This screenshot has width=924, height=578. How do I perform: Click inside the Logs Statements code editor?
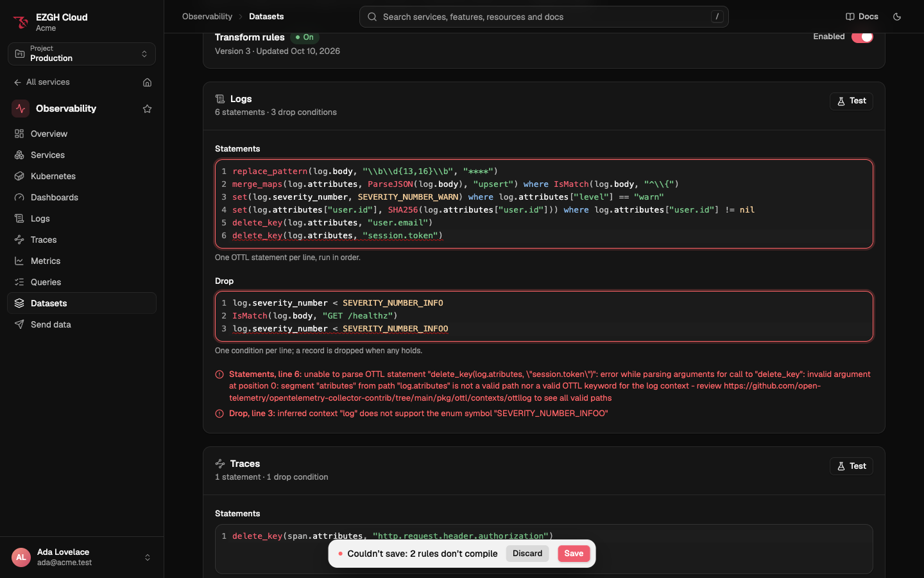pyautogui.click(x=544, y=204)
